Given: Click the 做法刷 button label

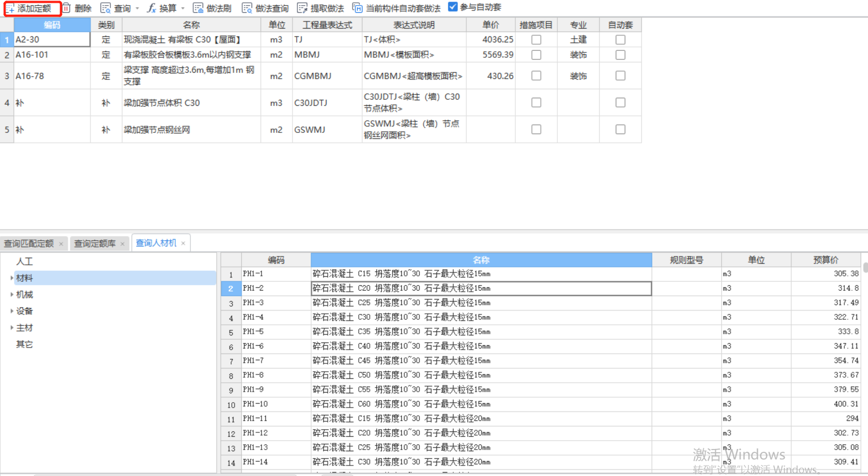Looking at the screenshot, I should tap(219, 8).
